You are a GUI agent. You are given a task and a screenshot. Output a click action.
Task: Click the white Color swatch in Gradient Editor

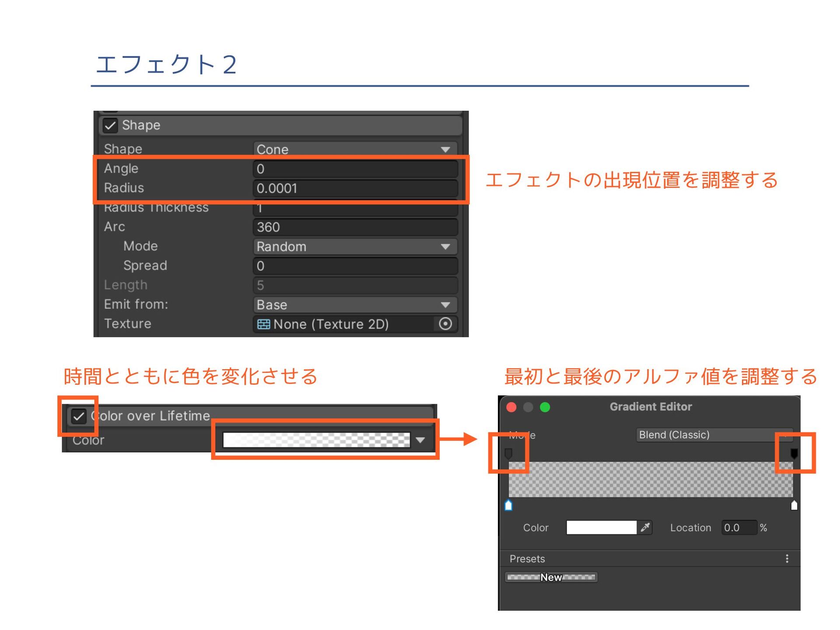(x=601, y=528)
